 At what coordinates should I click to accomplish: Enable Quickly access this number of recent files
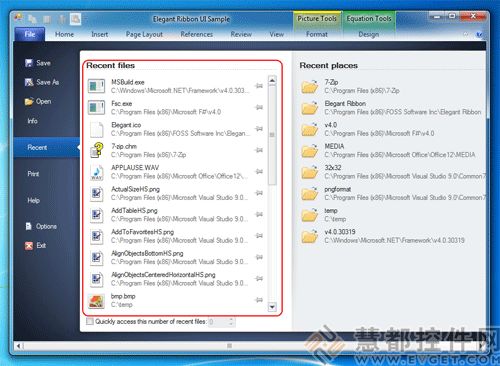[x=90, y=321]
